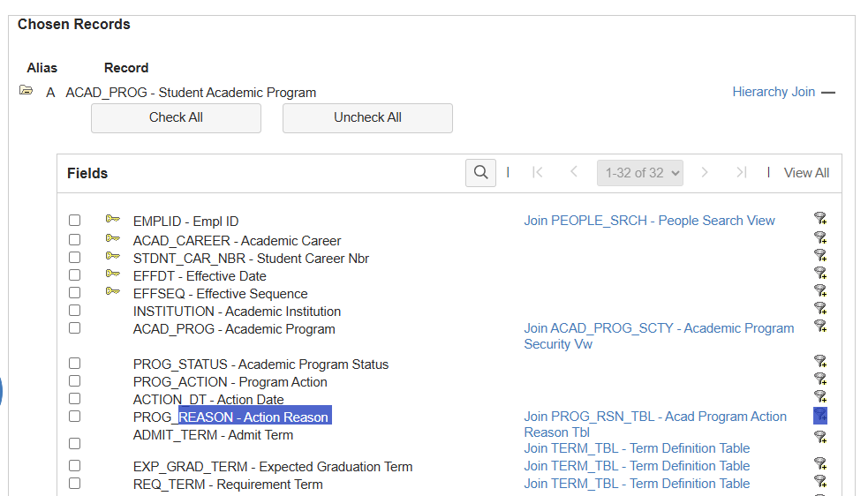Select the REQ_TERM - Requirement Term checkbox
Viewport: 868px width, 496px height.
pos(75,483)
